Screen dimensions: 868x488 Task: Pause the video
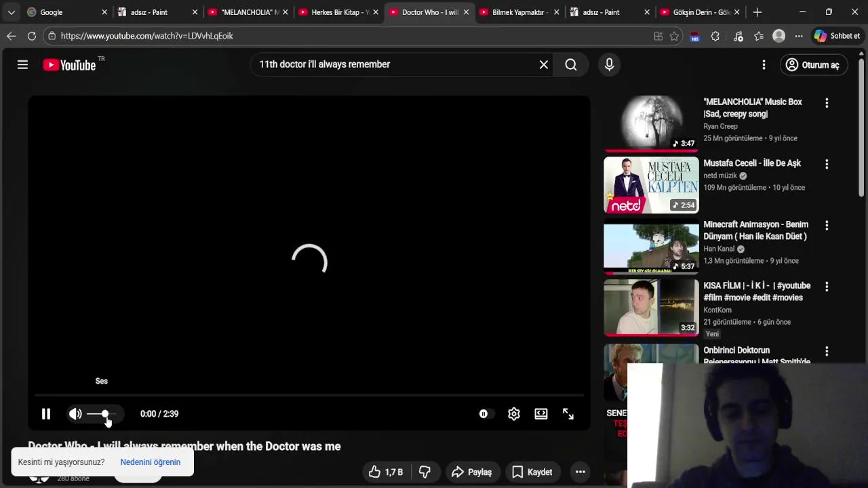46,413
